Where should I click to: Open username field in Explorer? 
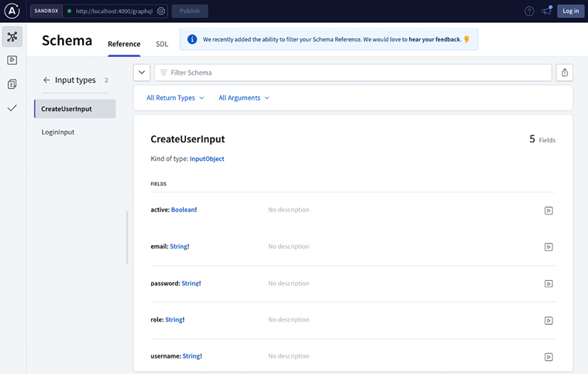click(x=548, y=357)
